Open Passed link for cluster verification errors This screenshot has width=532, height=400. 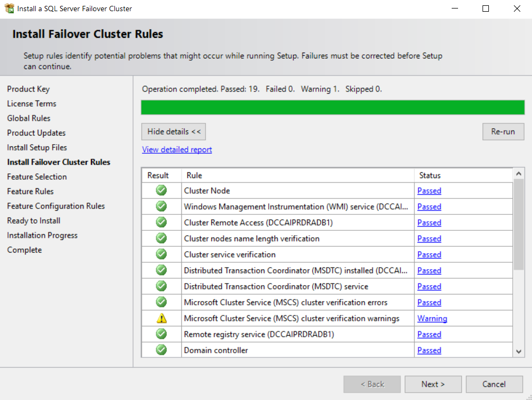click(x=429, y=302)
